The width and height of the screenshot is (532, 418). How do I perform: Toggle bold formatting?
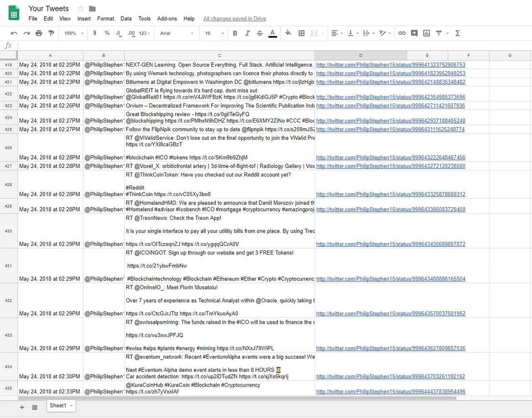tap(235, 33)
